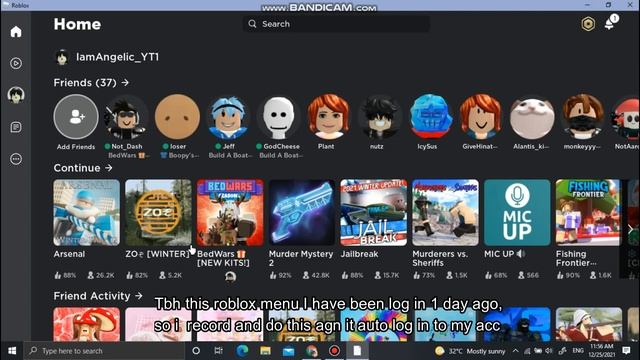This screenshot has height=360, width=640.
Task: Open the Discover play icon in sidebar
Action: pos(16,63)
